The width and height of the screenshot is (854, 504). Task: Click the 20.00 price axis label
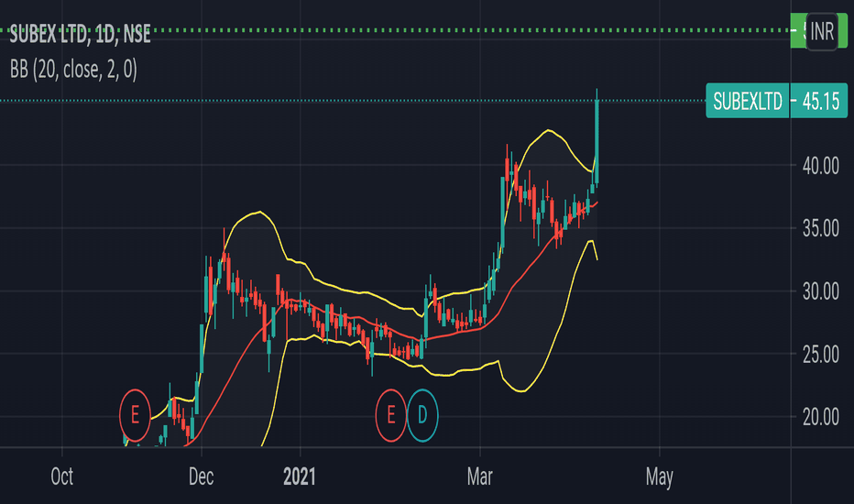point(820,417)
